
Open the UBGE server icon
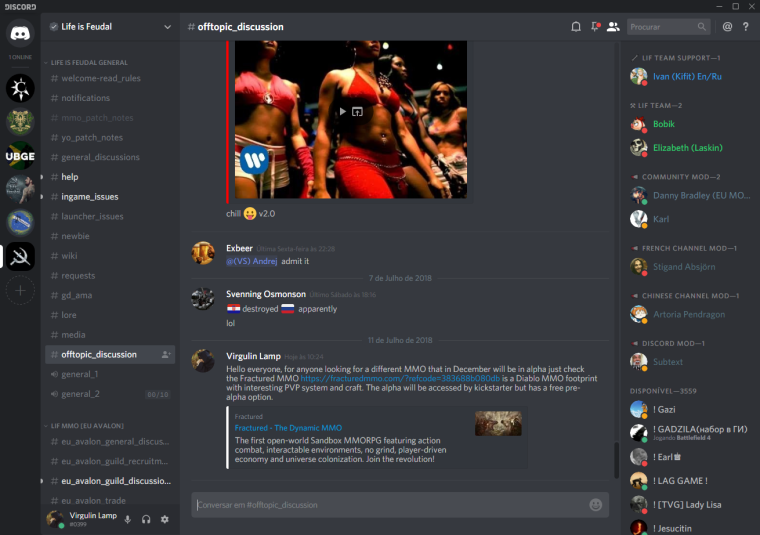[x=20, y=156]
